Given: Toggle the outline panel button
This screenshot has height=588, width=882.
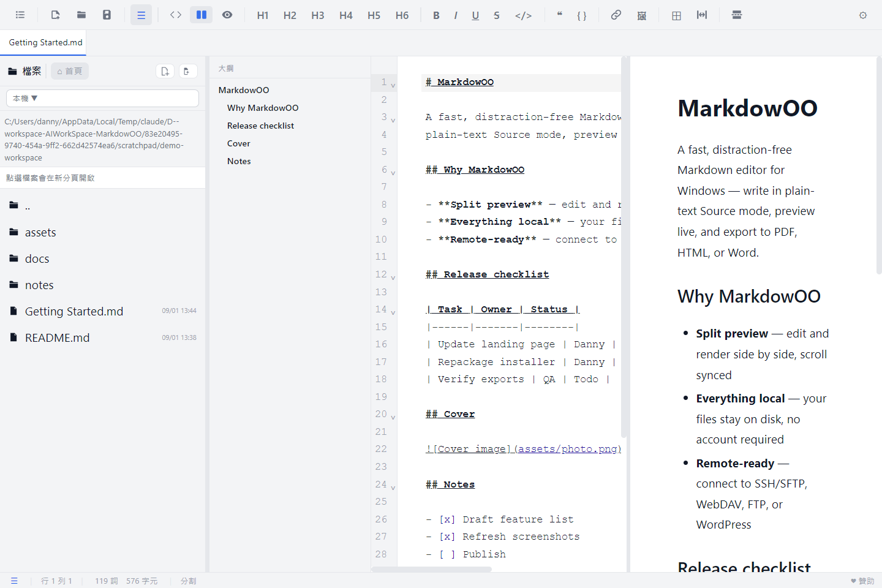Looking at the screenshot, I should tap(141, 15).
